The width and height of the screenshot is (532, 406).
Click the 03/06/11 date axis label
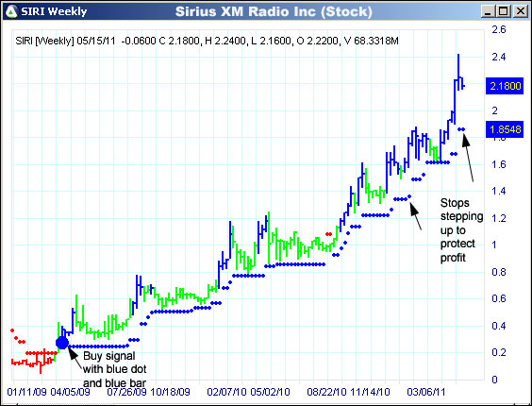[425, 392]
